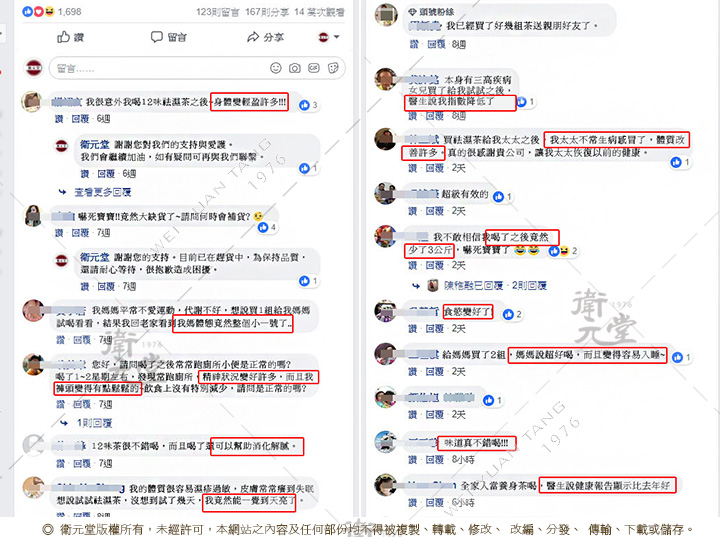Click 讚 under the 超級有效的 comment
This screenshot has height=537, width=720.
[x=413, y=211]
